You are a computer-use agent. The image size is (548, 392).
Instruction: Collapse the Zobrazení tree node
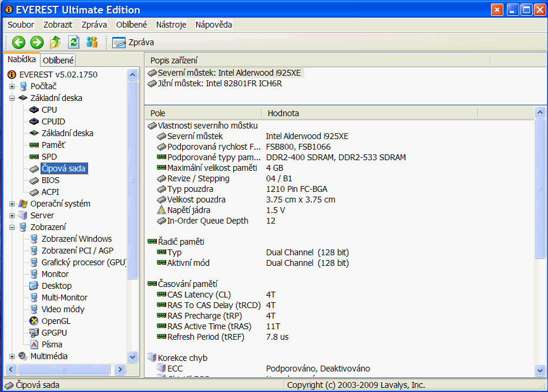tap(12, 227)
